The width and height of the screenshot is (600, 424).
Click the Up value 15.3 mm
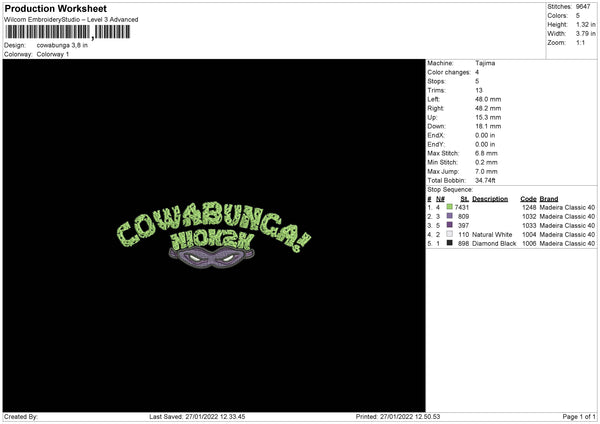[488, 117]
